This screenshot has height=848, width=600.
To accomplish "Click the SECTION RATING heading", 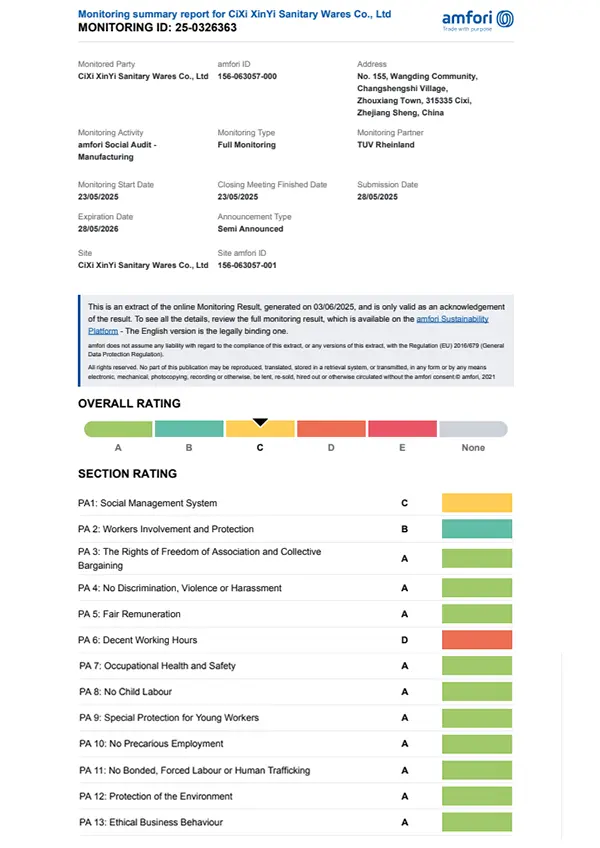I will click(127, 474).
